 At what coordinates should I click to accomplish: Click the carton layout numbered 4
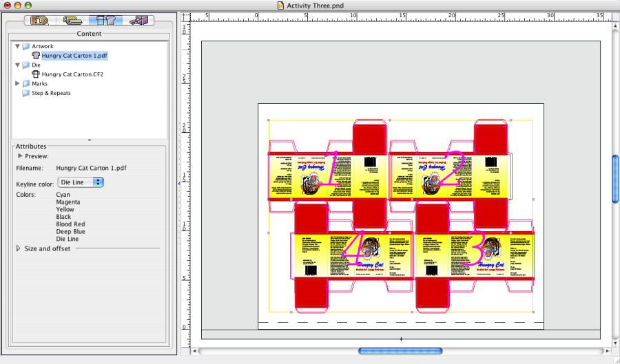pos(352,255)
